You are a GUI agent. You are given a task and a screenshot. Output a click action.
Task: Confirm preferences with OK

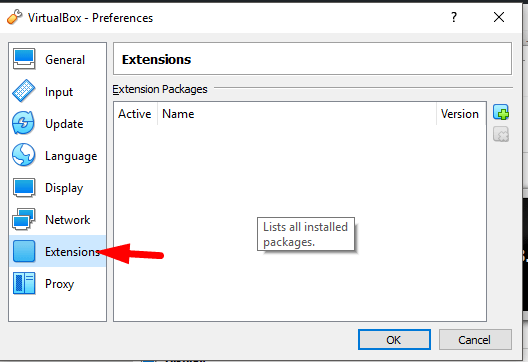[x=394, y=340]
